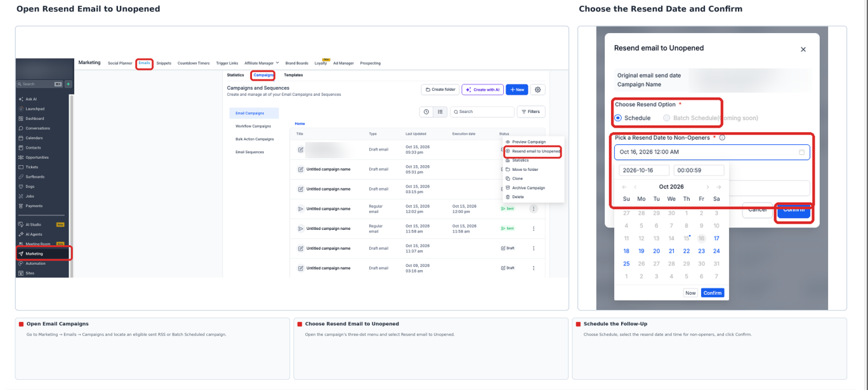The image size is (868, 390).
Task: Open Jobs in the sidebar
Action: point(30,196)
